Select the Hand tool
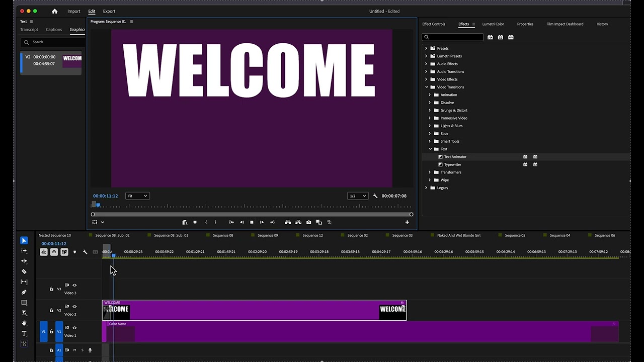 (x=24, y=323)
